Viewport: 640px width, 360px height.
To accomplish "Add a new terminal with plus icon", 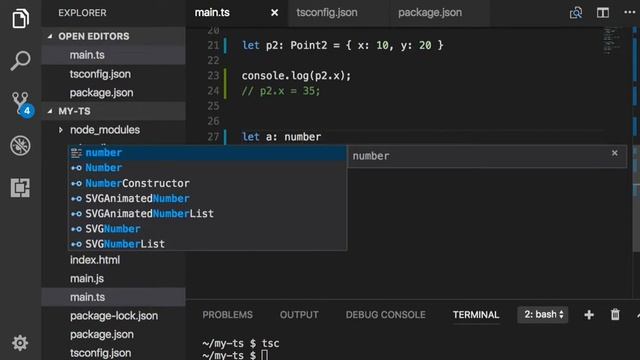I will click(x=589, y=315).
